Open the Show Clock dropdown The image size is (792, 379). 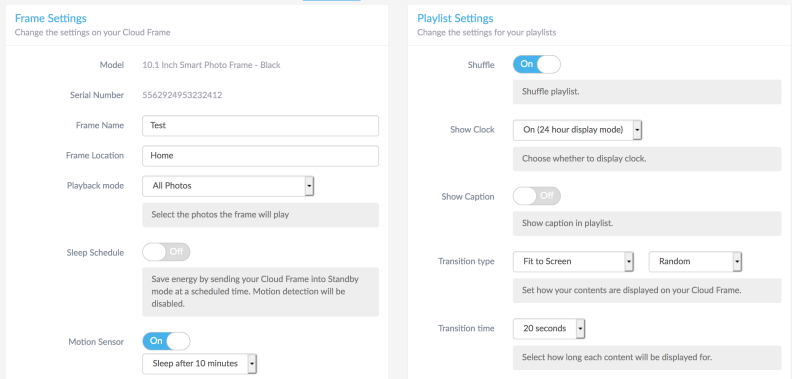point(577,130)
